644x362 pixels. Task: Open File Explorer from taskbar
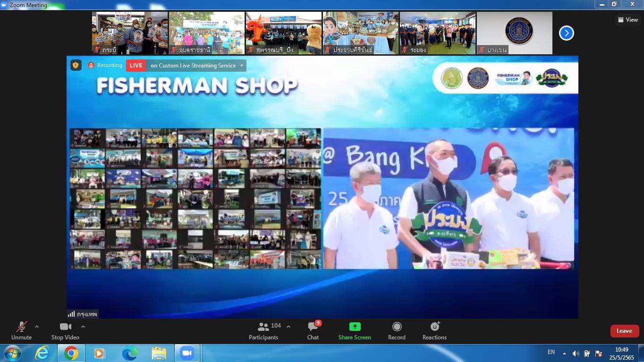[159, 353]
